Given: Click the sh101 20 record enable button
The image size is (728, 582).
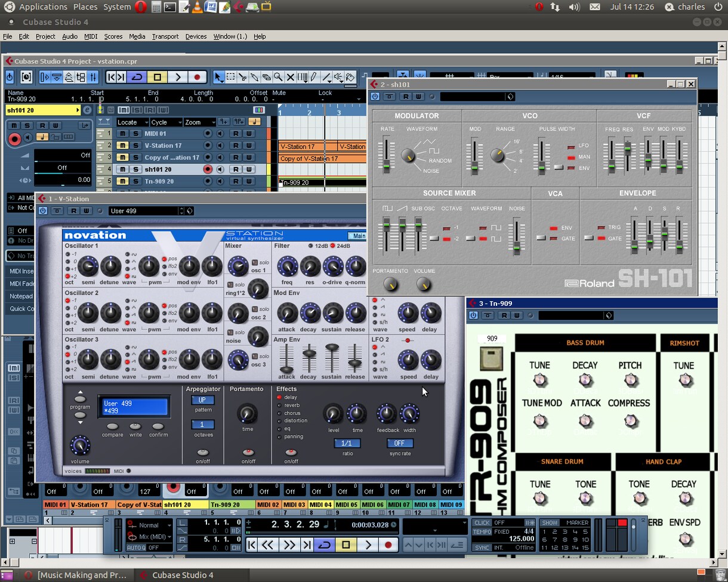Looking at the screenshot, I should [x=208, y=169].
